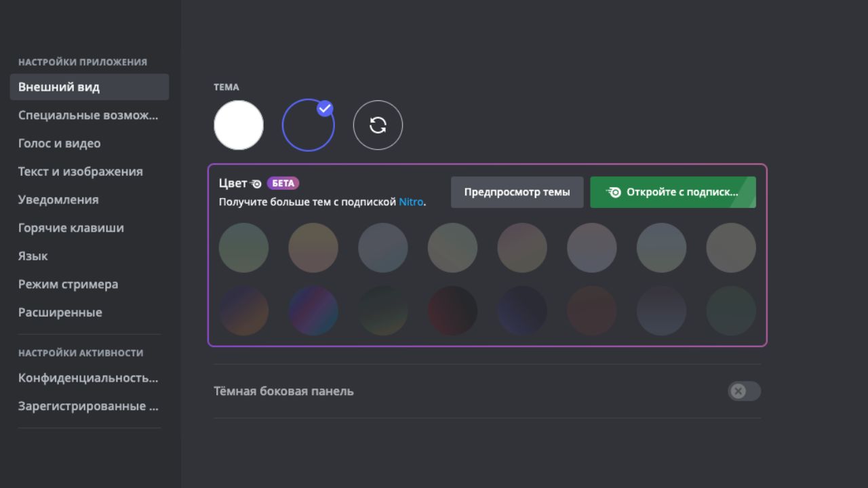Open Текст и изображения settings
Screen dimensions: 868x488
point(90,171)
